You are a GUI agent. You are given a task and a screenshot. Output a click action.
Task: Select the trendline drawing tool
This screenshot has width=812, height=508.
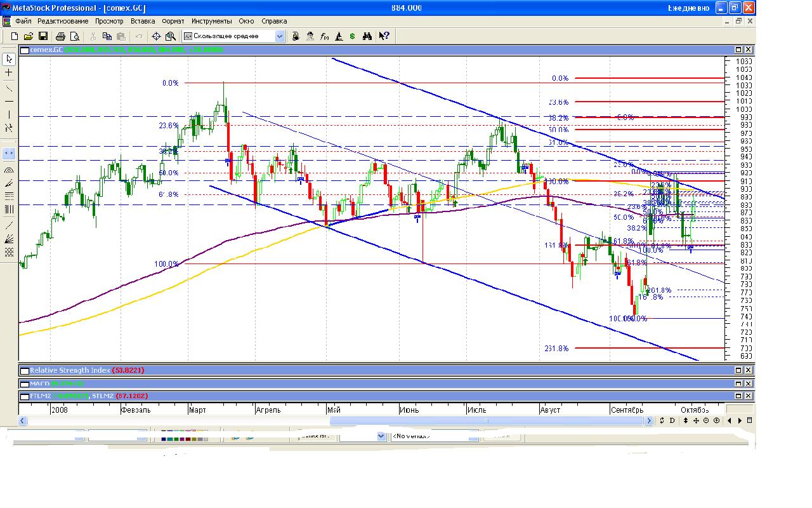point(9,88)
